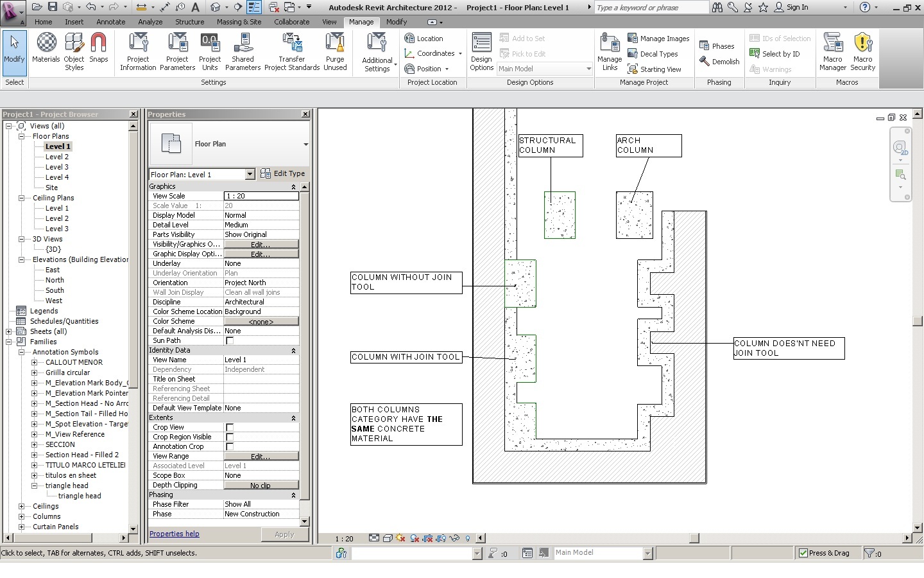This screenshot has height=578, width=924.
Task: Check the Annotation Crop option
Action: (230, 446)
